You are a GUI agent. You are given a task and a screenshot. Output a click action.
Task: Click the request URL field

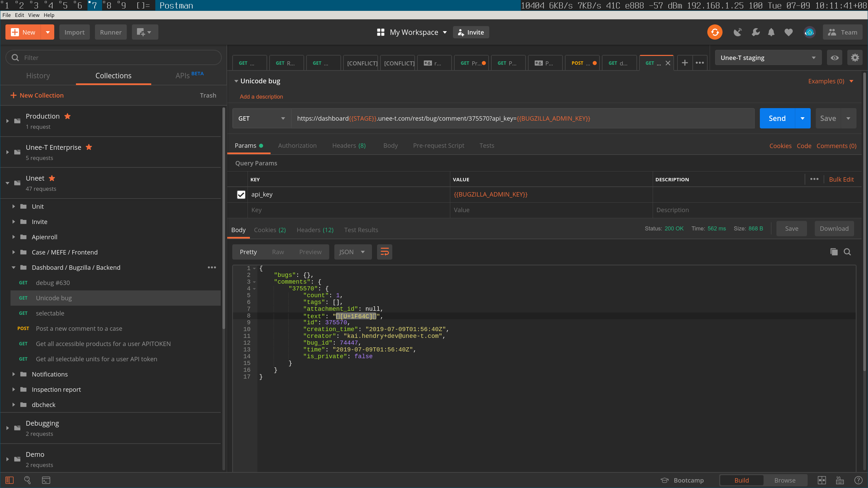522,118
